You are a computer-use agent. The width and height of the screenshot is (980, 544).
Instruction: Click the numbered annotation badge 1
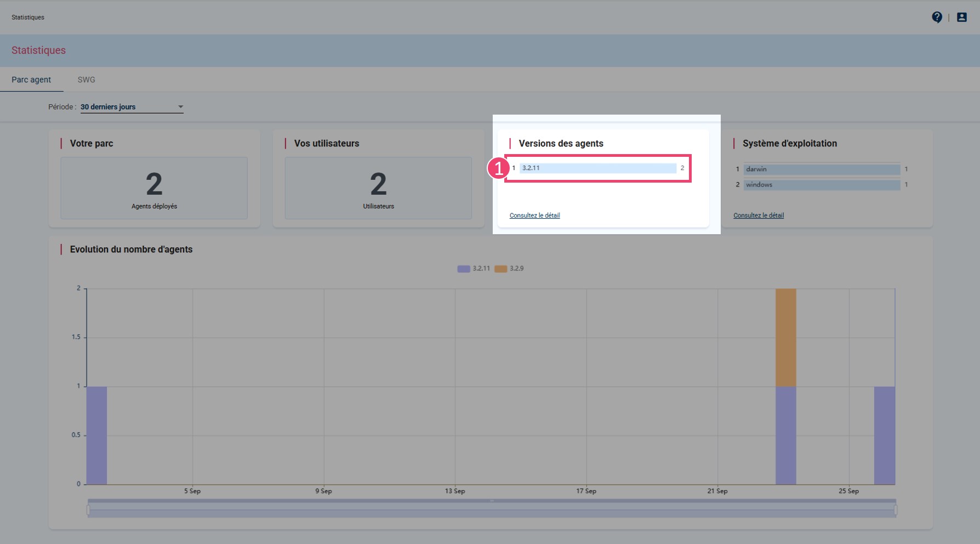(x=498, y=168)
